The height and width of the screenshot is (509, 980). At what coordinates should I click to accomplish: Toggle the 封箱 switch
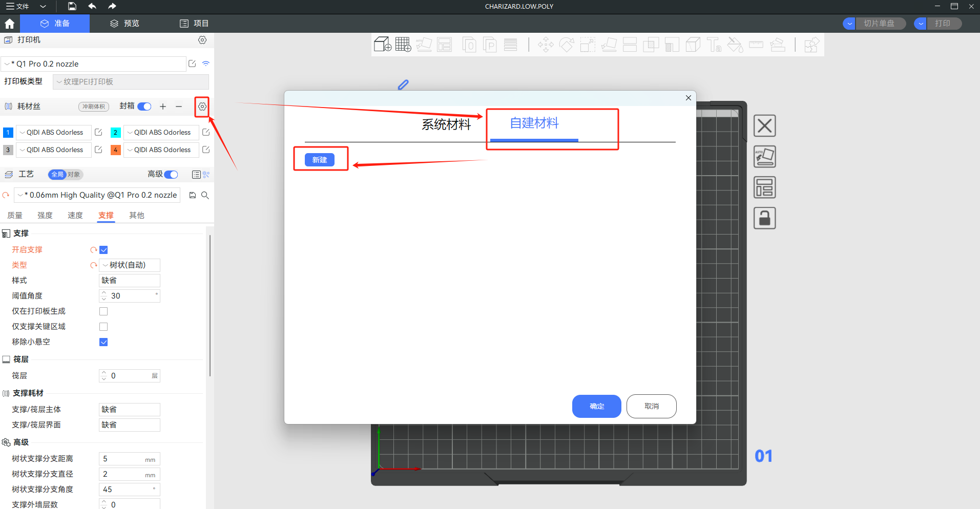pos(144,107)
